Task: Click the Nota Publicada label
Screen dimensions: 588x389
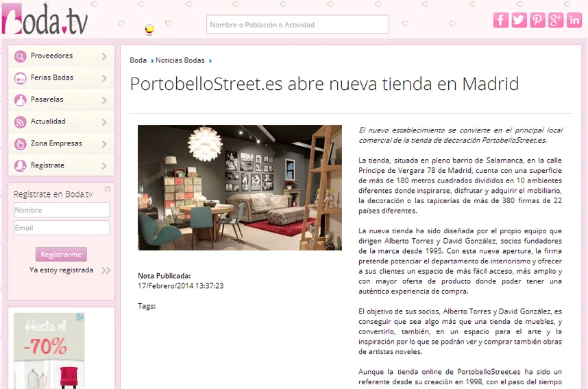Action: [x=164, y=276]
